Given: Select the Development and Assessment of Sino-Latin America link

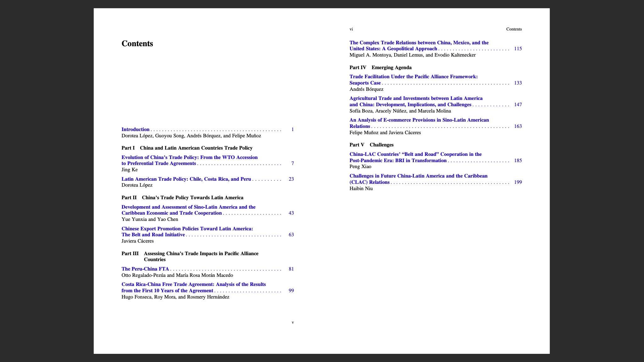Looking at the screenshot, I should coord(188,210).
